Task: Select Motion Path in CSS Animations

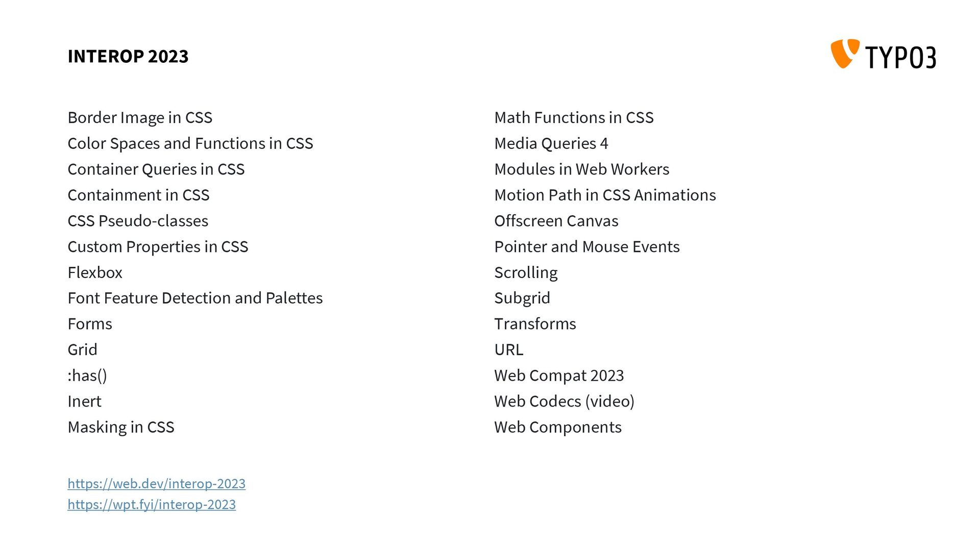Action: 605,195
